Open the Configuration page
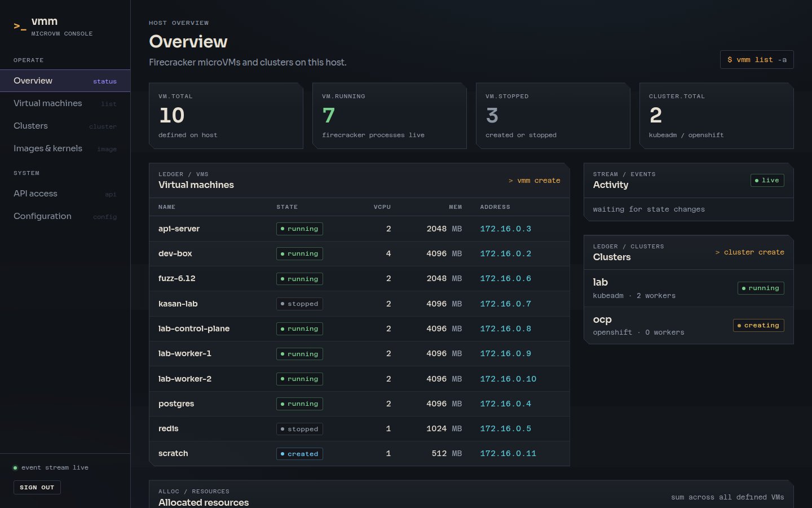 [x=65, y=216]
